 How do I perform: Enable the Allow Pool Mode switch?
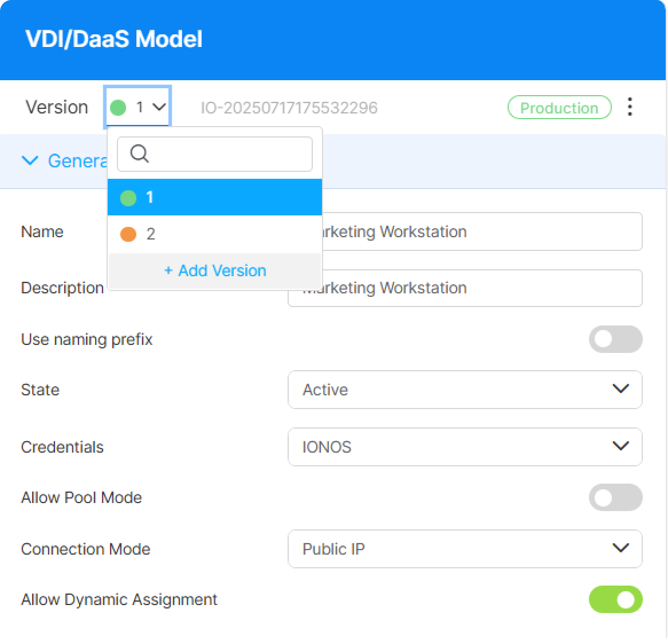615,497
